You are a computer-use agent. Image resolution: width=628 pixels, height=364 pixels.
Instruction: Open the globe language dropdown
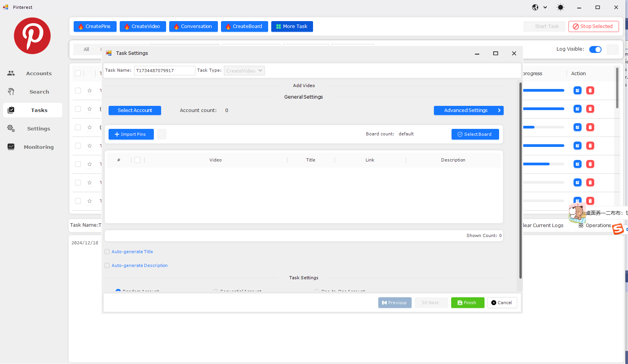(x=539, y=7)
